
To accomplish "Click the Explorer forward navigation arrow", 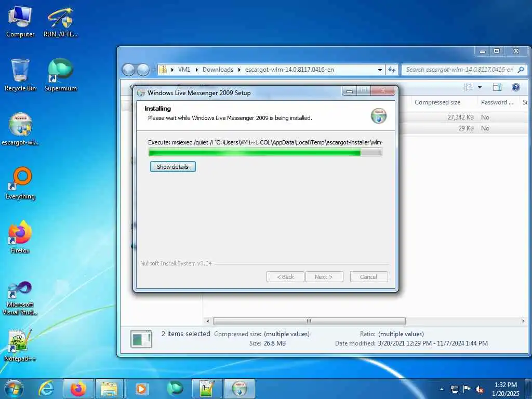I will 143,70.
